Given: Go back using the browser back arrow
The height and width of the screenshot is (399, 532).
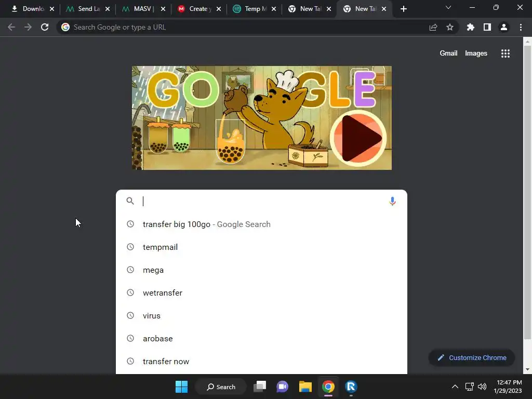Looking at the screenshot, I should point(11,27).
